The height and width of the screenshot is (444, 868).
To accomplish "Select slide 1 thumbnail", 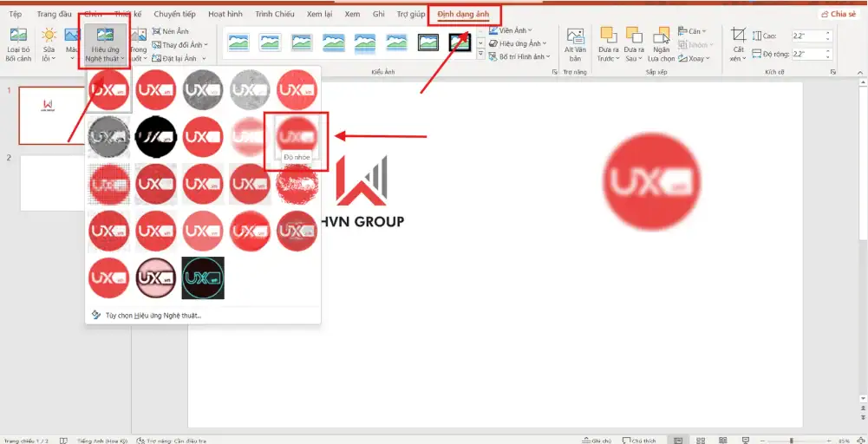I will coord(51,115).
